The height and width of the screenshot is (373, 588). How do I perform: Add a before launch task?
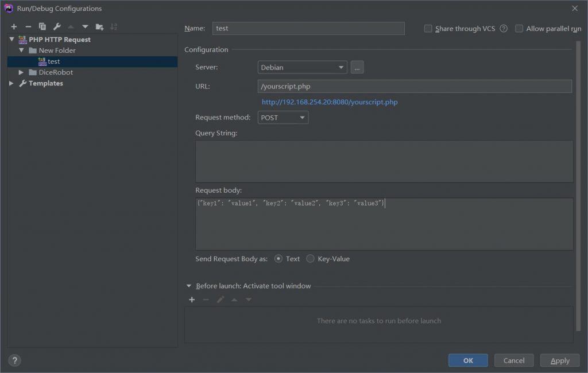click(x=192, y=300)
